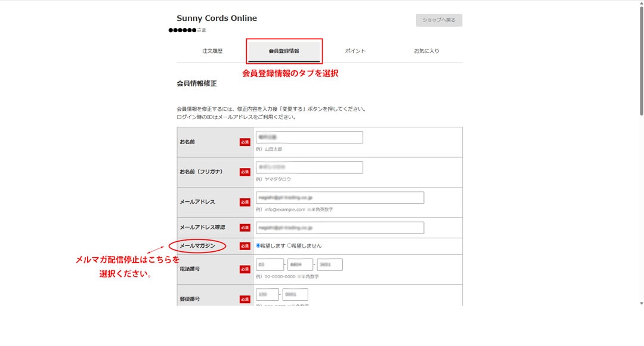This screenshot has height=346, width=644.
Task: Switch to the ポイント tab
Action: tap(355, 51)
